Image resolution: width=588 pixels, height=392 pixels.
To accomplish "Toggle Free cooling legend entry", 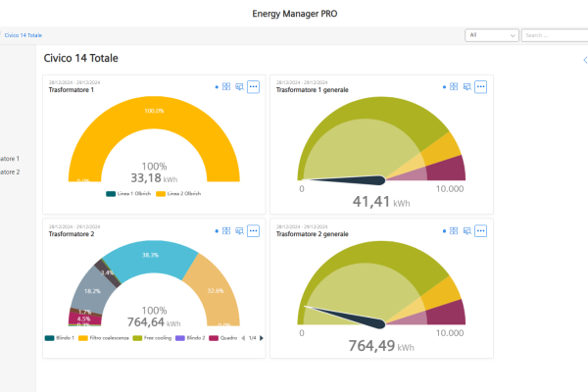I will 152,338.
